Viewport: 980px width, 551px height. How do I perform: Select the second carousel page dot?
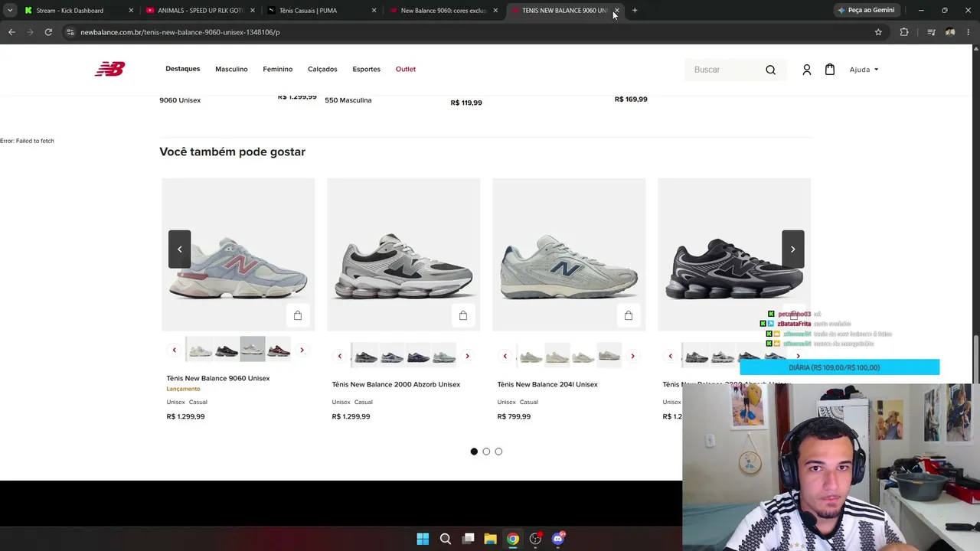(x=486, y=452)
